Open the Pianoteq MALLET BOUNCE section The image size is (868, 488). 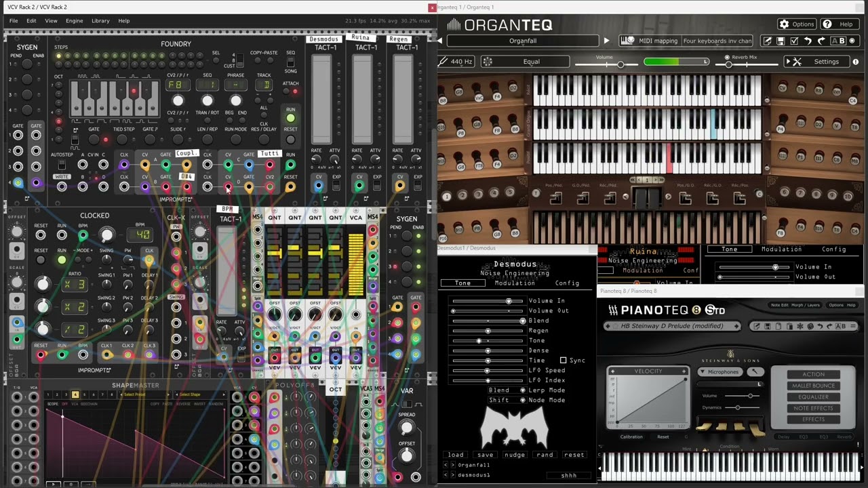coord(813,386)
